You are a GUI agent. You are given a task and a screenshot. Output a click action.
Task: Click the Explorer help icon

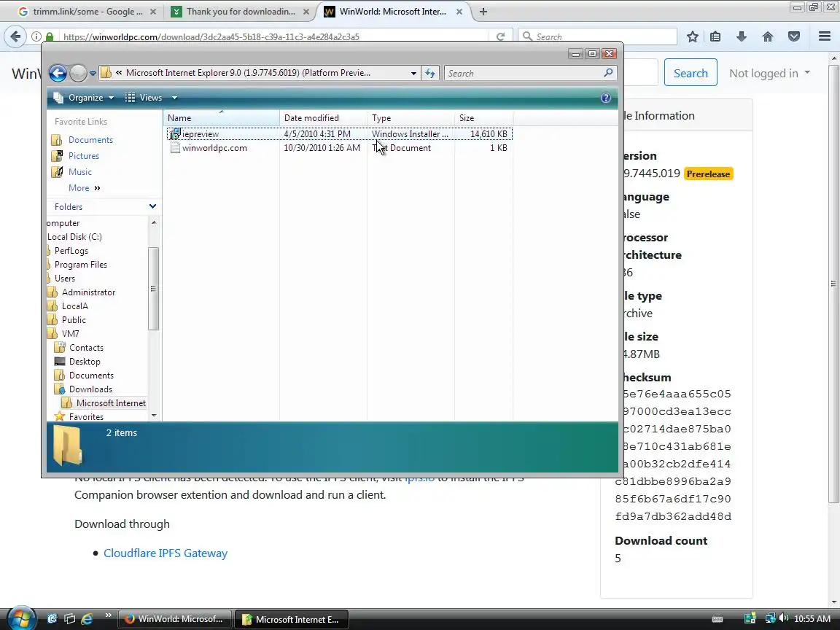coord(606,98)
